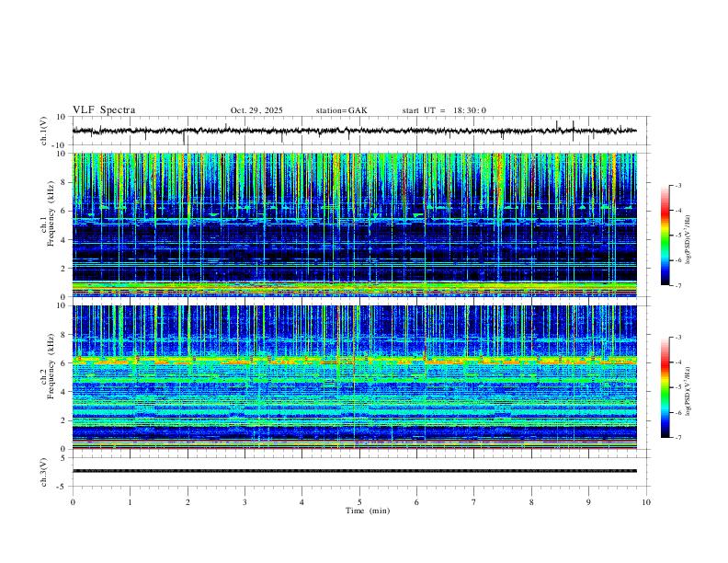Click the "1" tick on the time axis

tap(130, 502)
